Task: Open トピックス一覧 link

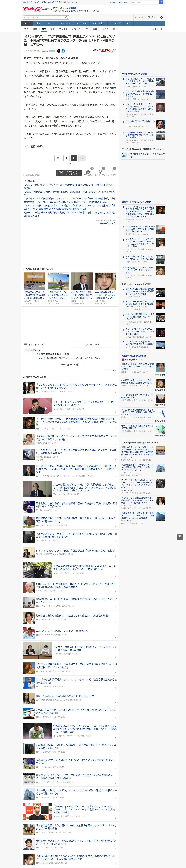Action: point(155,29)
